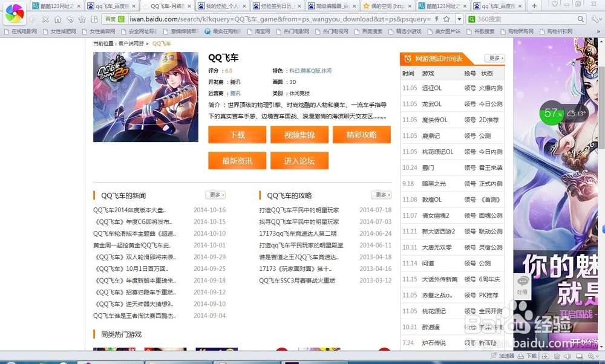Click the first-aid kit icon in status bar
The height and width of the screenshot is (364, 605).
546,356
